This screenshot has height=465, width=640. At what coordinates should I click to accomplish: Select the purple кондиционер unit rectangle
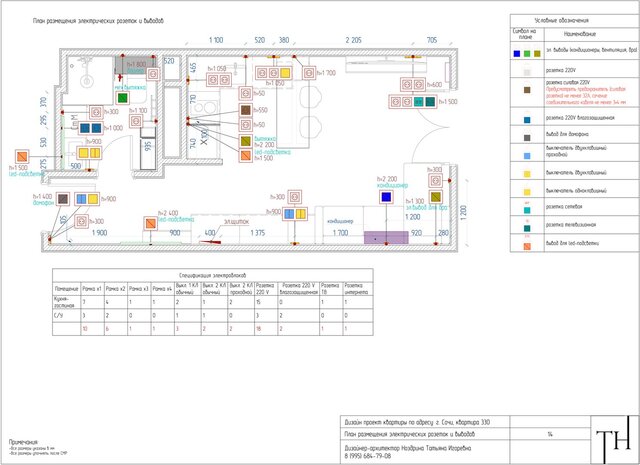[385, 238]
